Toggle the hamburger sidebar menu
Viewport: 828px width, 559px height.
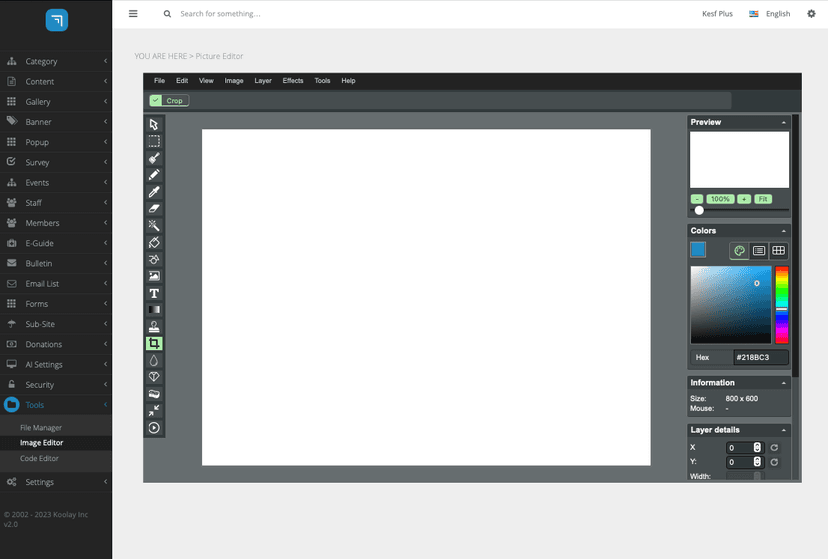point(133,14)
